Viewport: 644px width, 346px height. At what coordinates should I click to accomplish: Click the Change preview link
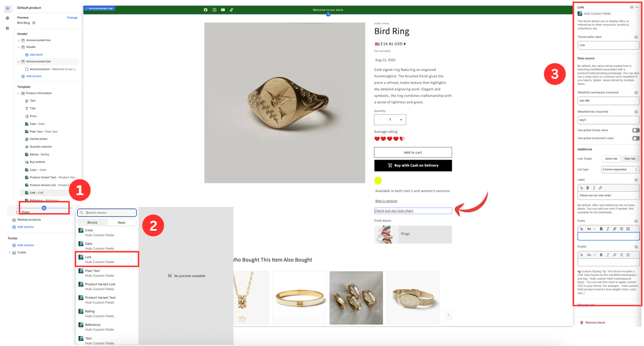72,17
